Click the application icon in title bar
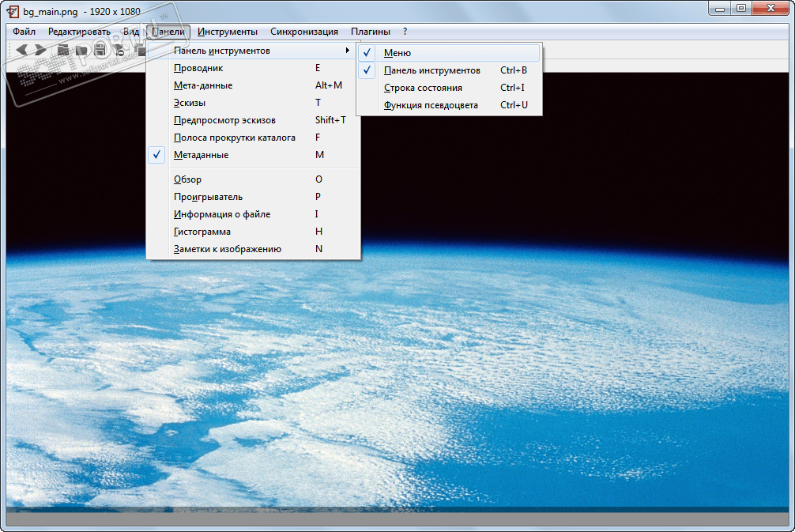795x532 pixels. click(12, 11)
